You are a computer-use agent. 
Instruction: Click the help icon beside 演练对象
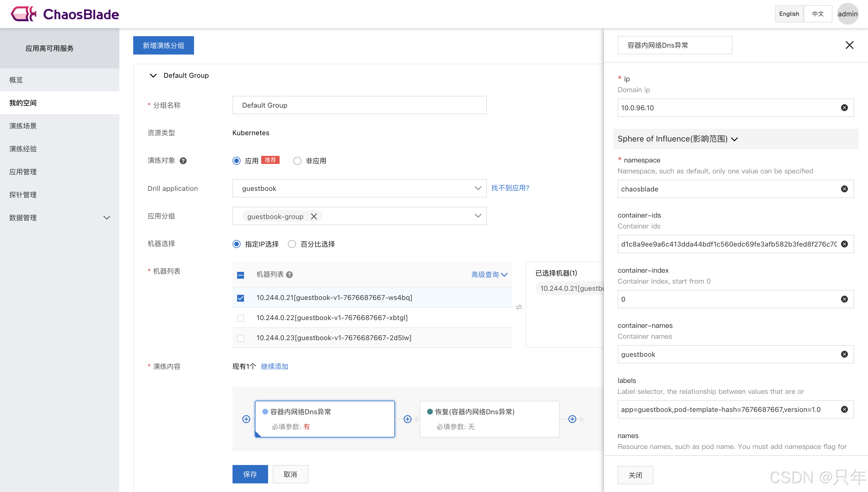tap(183, 161)
